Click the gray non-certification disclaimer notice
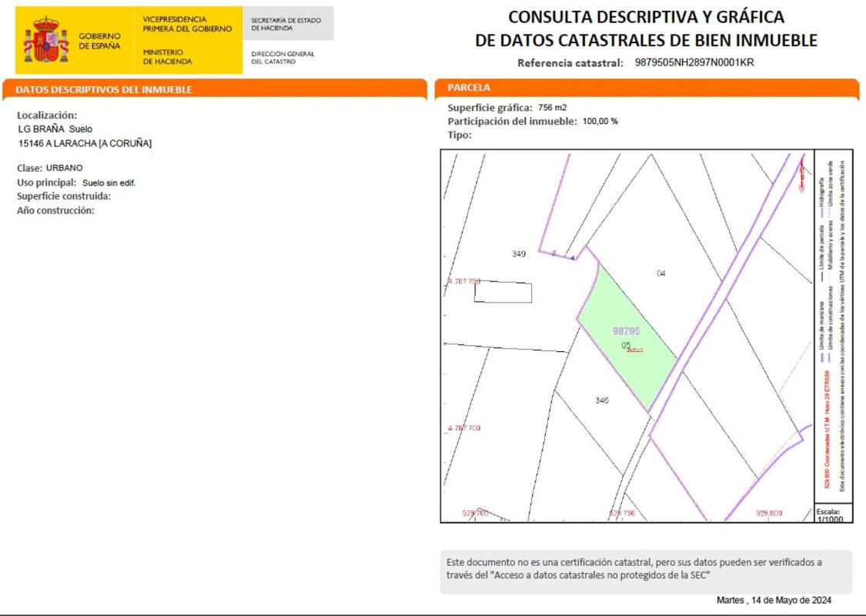The width and height of the screenshot is (866, 616). 646,571
